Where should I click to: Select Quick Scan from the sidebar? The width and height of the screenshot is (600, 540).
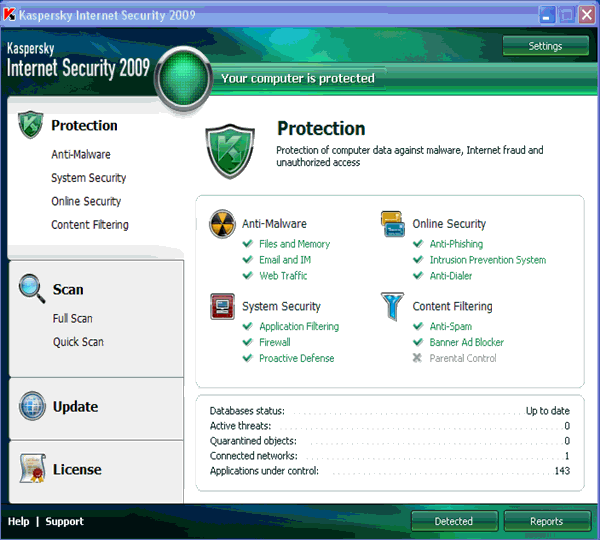click(78, 342)
